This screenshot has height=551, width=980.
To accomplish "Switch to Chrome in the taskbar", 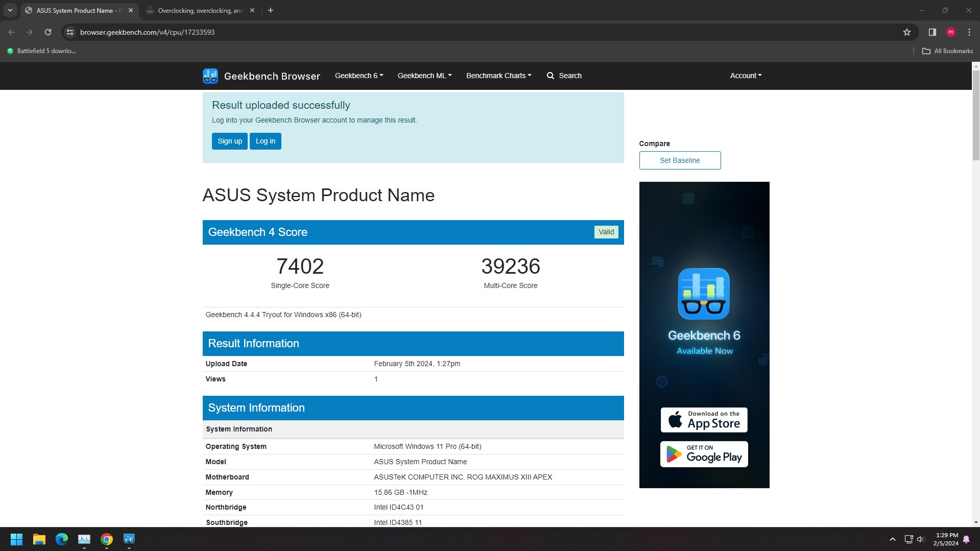I will coord(107,539).
